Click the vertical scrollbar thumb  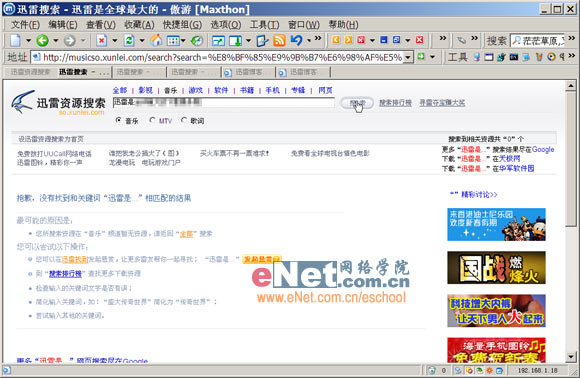click(571, 159)
